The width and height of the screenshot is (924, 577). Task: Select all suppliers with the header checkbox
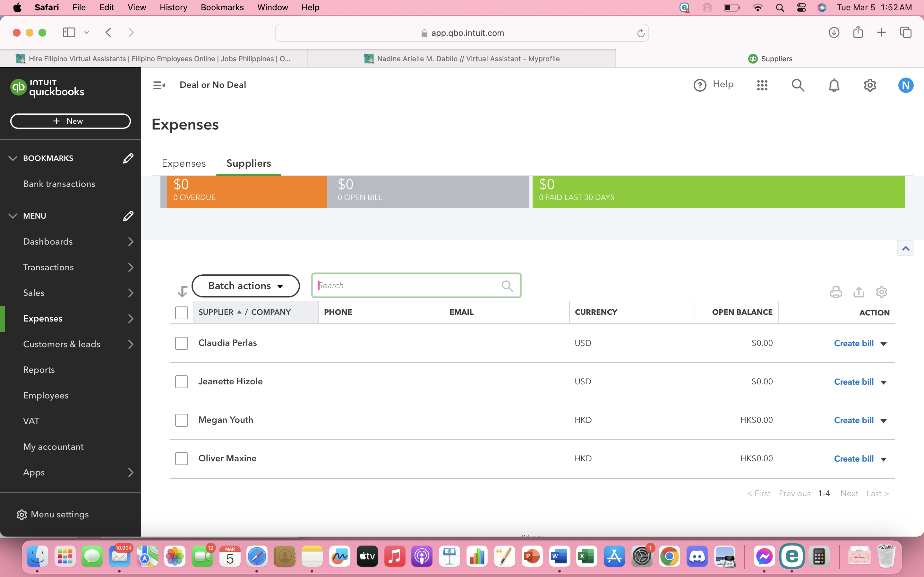[x=181, y=313]
